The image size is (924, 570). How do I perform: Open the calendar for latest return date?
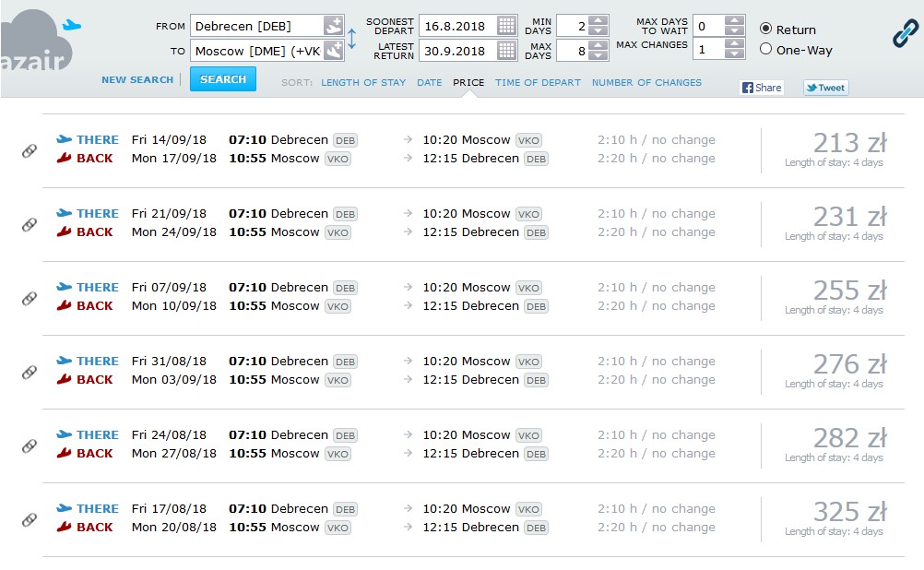pyautogui.click(x=506, y=51)
